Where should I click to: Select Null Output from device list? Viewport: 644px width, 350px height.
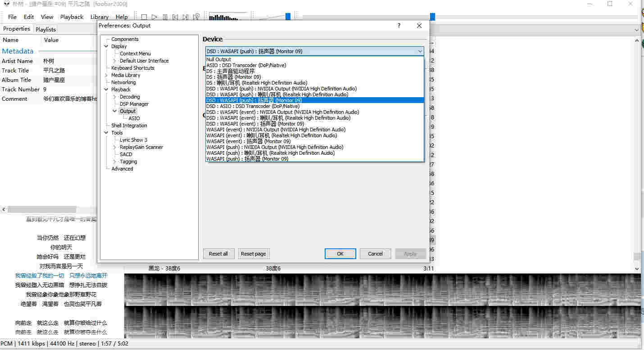(x=218, y=59)
